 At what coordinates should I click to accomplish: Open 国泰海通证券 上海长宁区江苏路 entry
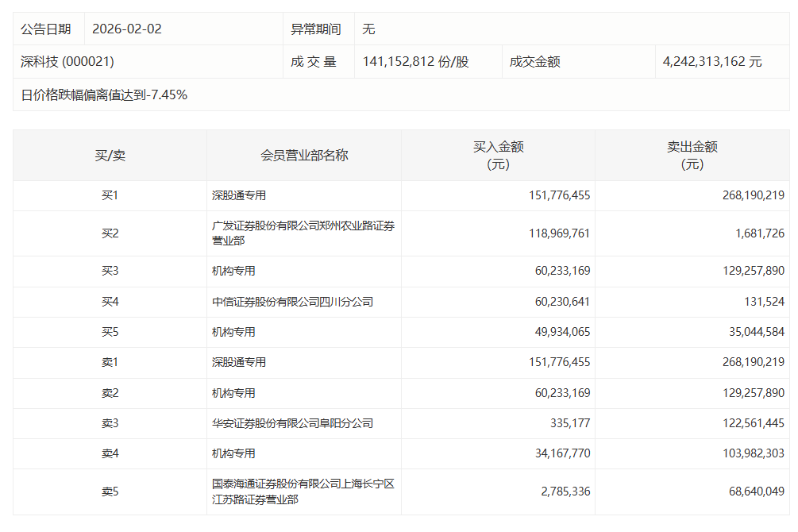pyautogui.click(x=303, y=492)
